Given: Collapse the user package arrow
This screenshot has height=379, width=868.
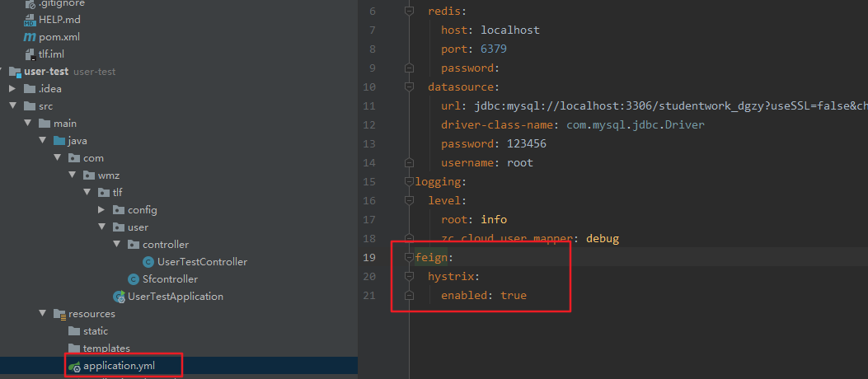Looking at the screenshot, I should pos(102,227).
